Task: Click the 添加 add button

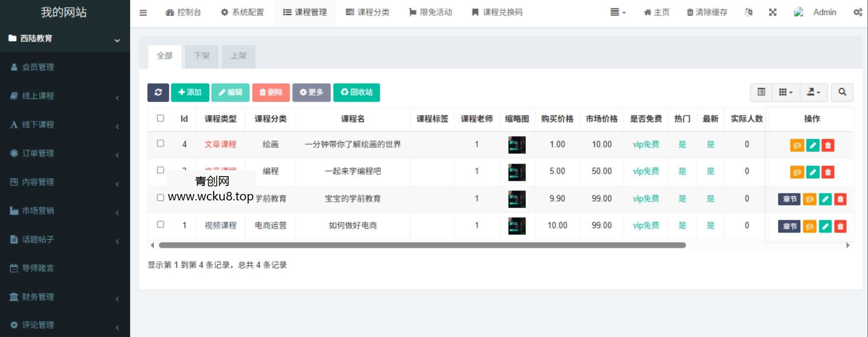Action: [190, 92]
